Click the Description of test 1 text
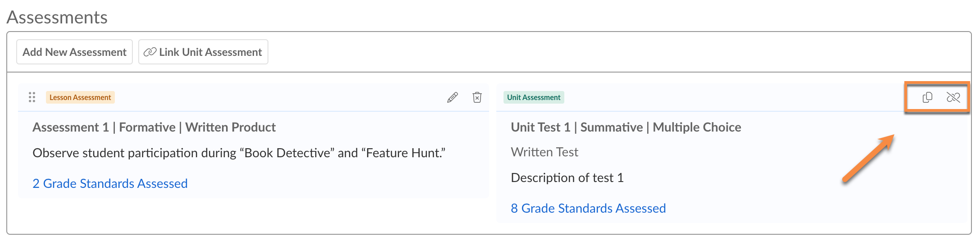This screenshot has height=246, width=980. click(x=567, y=178)
